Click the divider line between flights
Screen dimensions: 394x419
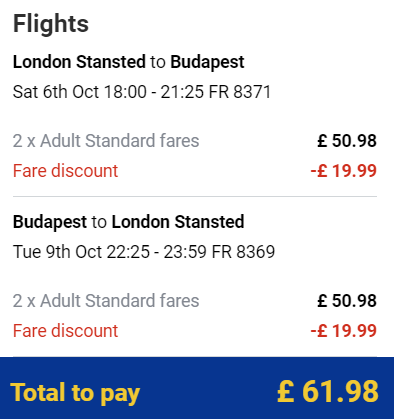point(195,197)
